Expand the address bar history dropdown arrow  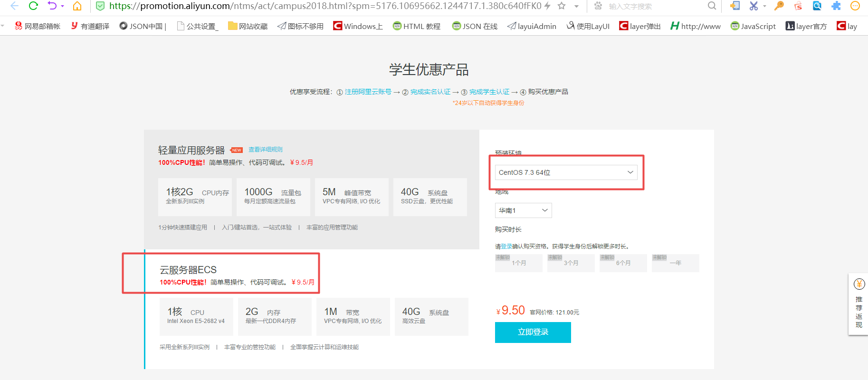[576, 6]
